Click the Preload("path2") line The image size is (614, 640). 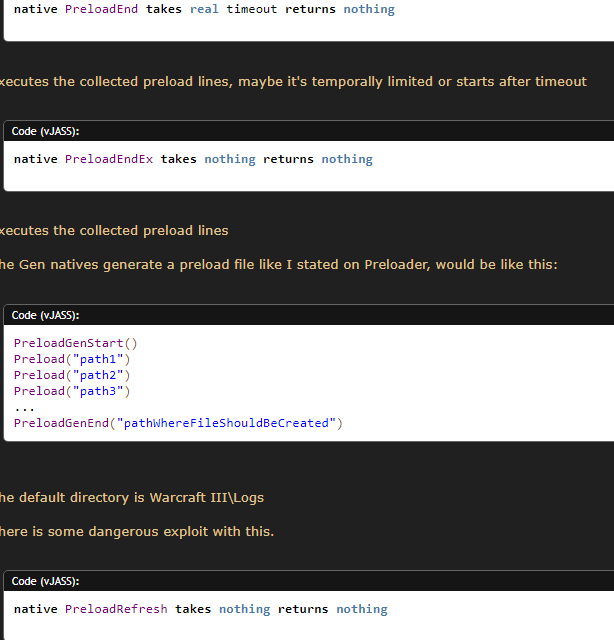(x=72, y=375)
